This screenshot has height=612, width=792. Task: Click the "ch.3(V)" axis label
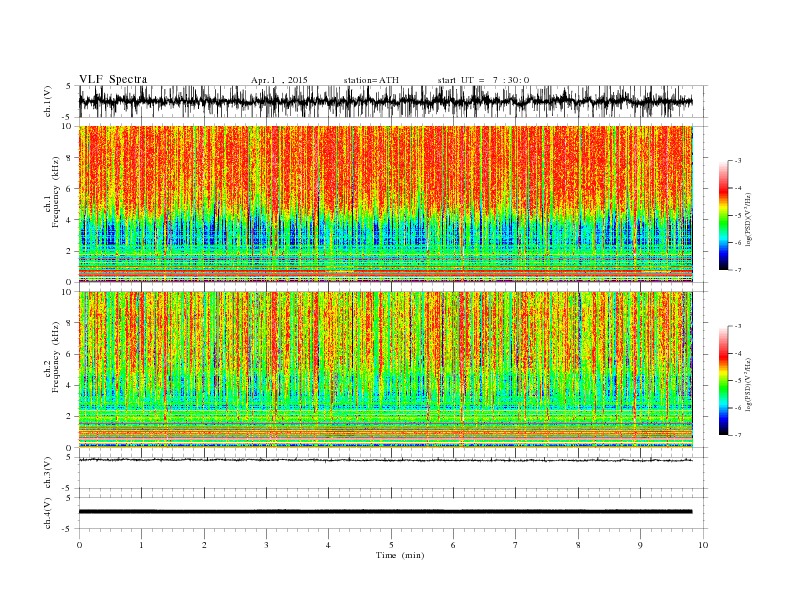pyautogui.click(x=48, y=473)
